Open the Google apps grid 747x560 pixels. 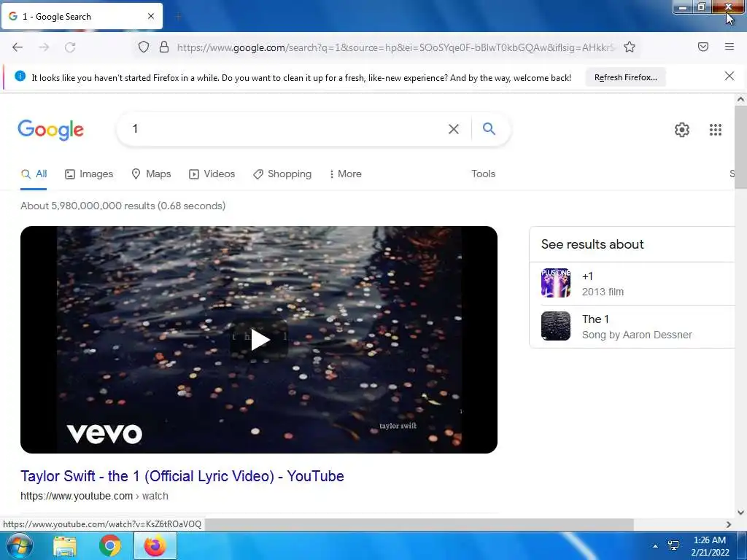tap(715, 130)
